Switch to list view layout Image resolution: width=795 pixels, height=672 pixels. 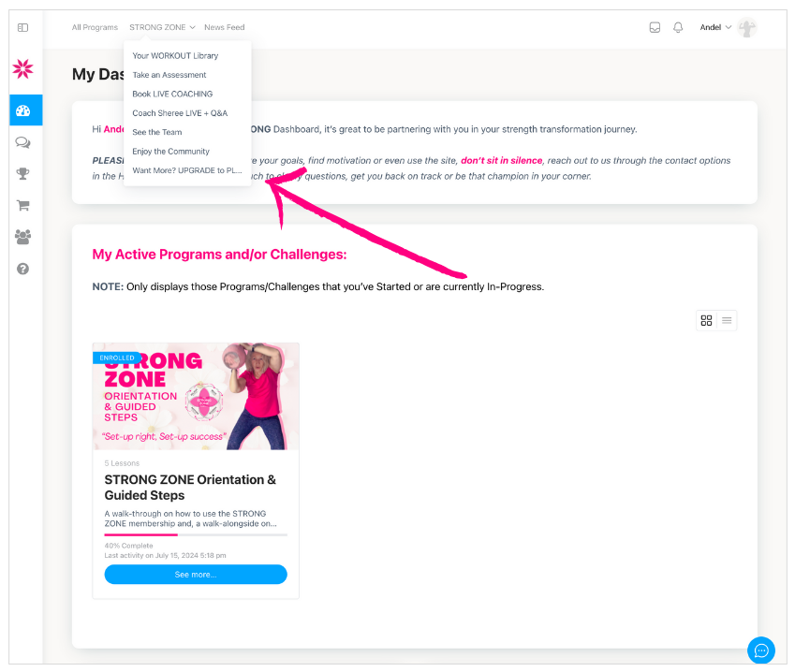[727, 320]
